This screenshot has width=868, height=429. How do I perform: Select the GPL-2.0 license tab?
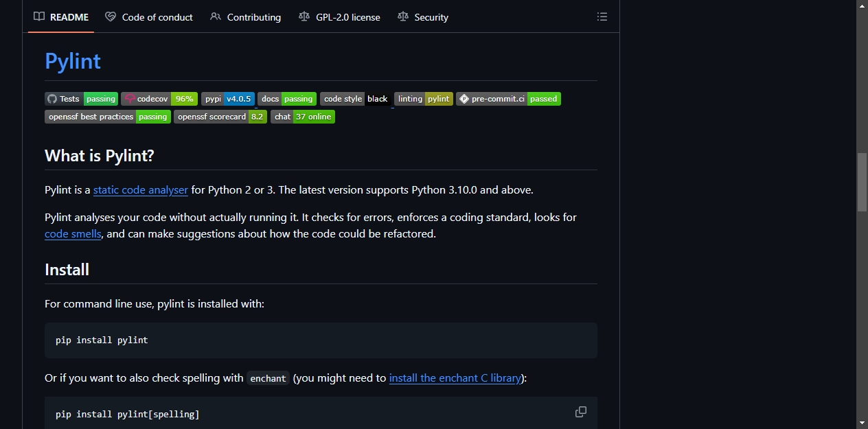pyautogui.click(x=339, y=17)
